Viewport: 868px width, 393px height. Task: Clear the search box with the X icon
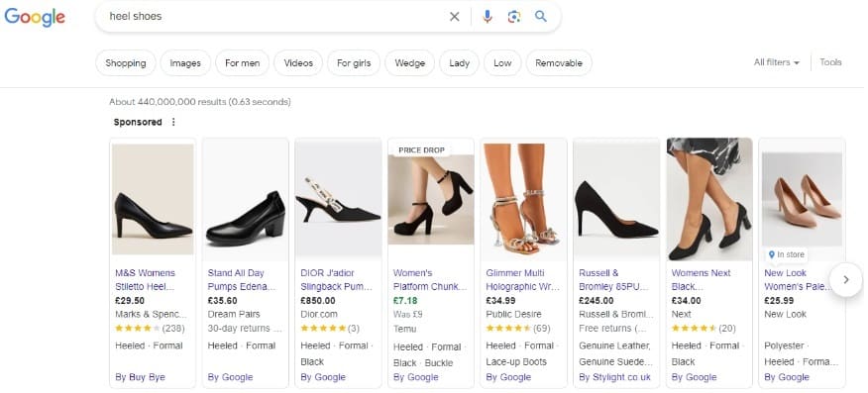pyautogui.click(x=455, y=17)
